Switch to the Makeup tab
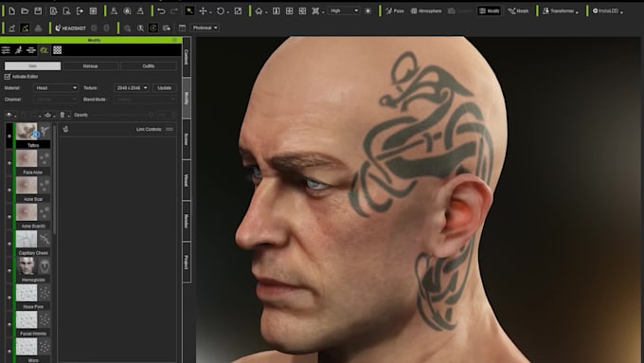Image resolution: width=644 pixels, height=363 pixels. (90, 66)
